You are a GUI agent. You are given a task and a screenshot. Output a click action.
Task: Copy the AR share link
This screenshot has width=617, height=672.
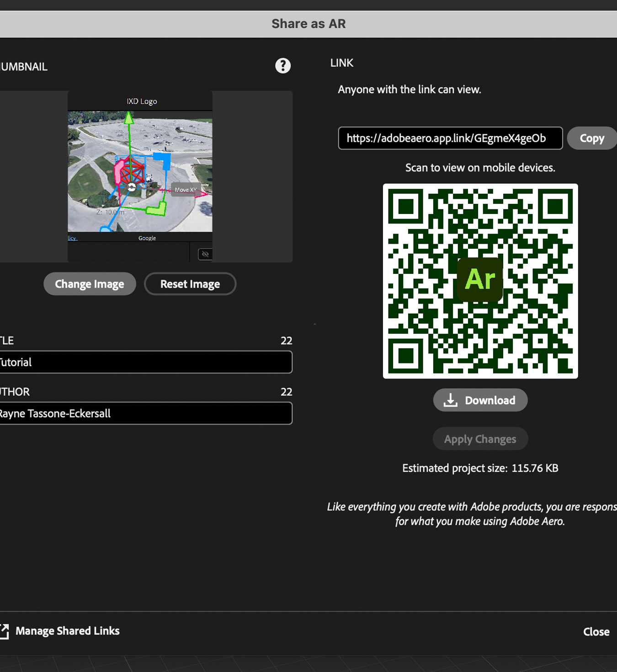pos(592,138)
